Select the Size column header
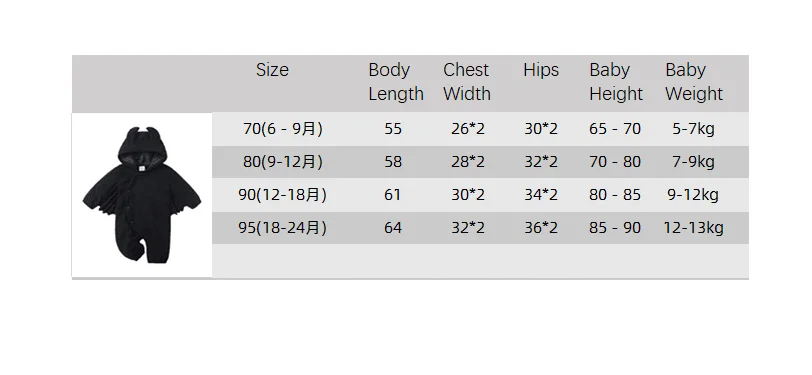 point(272,70)
